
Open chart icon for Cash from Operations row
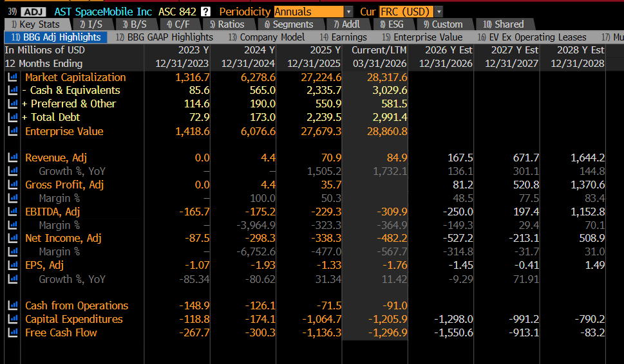tap(13, 305)
